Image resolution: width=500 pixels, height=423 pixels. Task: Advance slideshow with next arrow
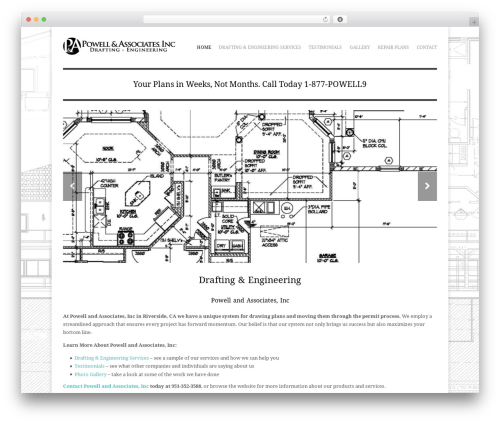pyautogui.click(x=427, y=186)
